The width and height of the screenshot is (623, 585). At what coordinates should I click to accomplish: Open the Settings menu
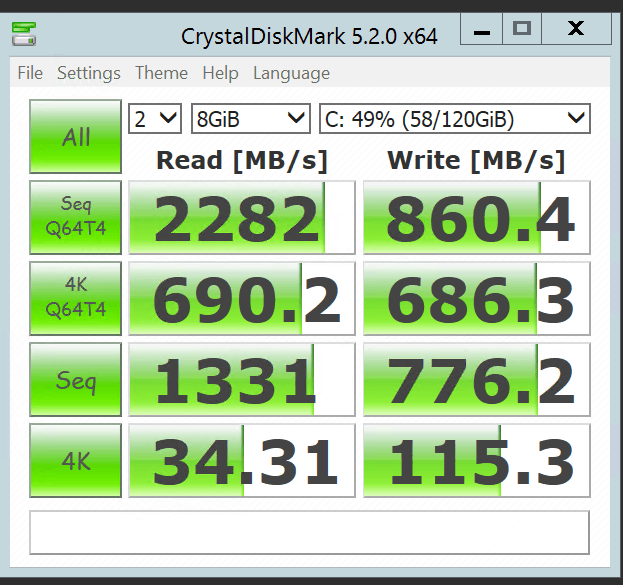(89, 73)
